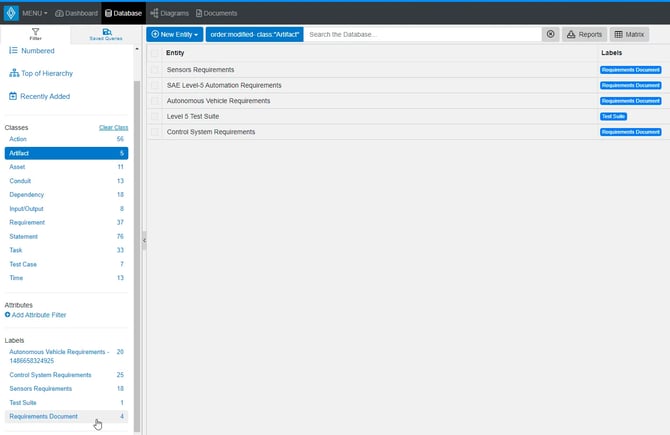Toggle the select-all checkbox in the header
The width and height of the screenshot is (670, 435).
(x=155, y=52)
